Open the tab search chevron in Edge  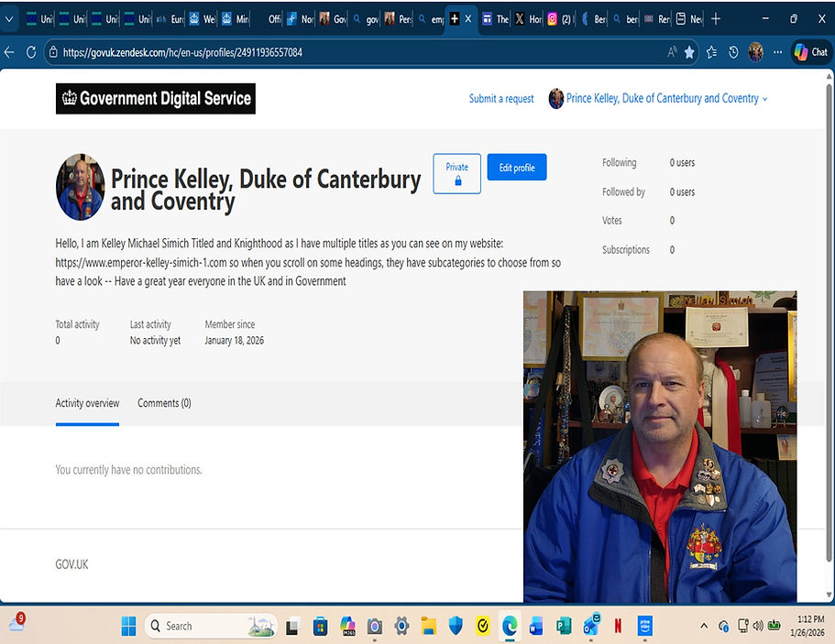9,19
